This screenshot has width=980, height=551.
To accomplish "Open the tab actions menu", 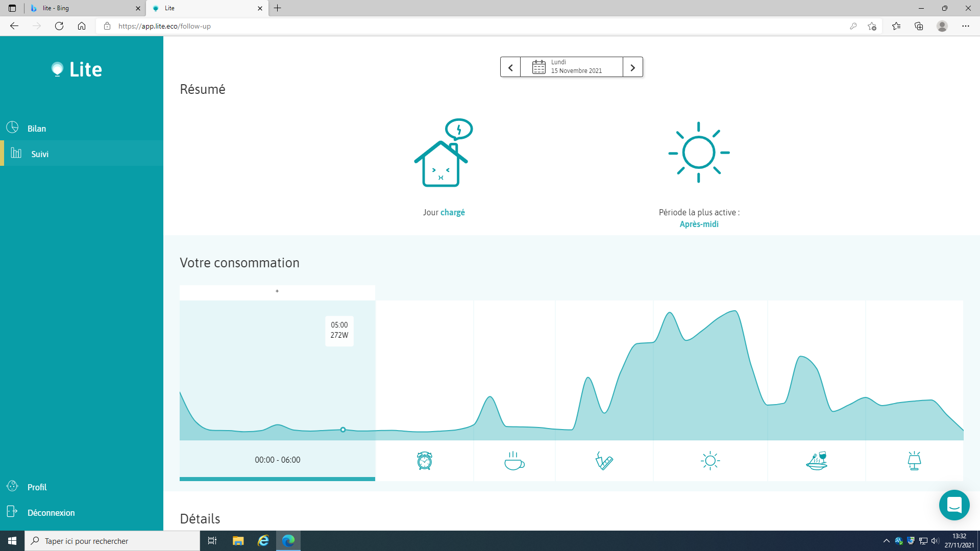I will [x=12, y=8].
